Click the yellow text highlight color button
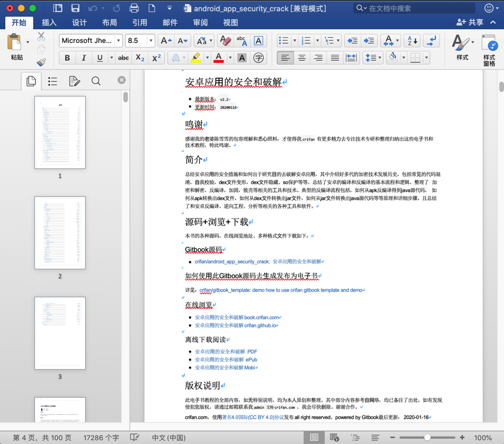Screen dimensions: 504x444 pyautogui.click(x=196, y=58)
